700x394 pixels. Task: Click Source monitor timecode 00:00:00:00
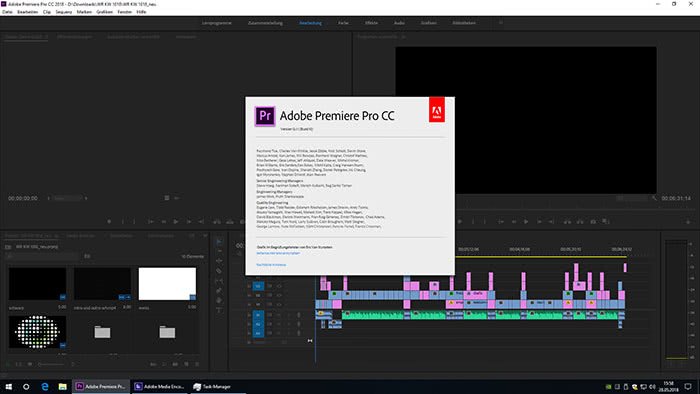click(x=23, y=198)
